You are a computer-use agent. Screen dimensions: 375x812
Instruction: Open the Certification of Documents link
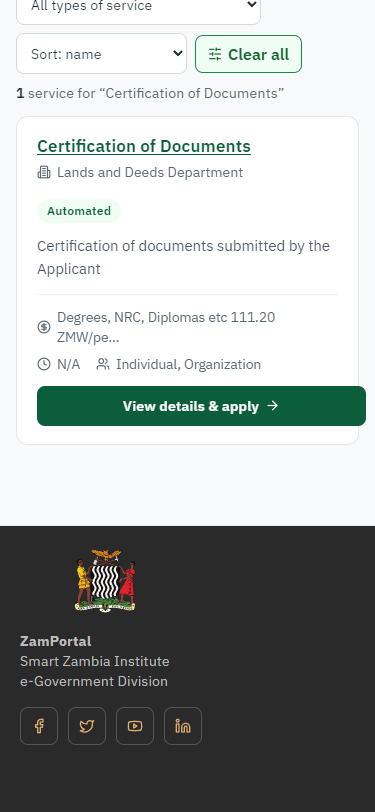pos(144,147)
